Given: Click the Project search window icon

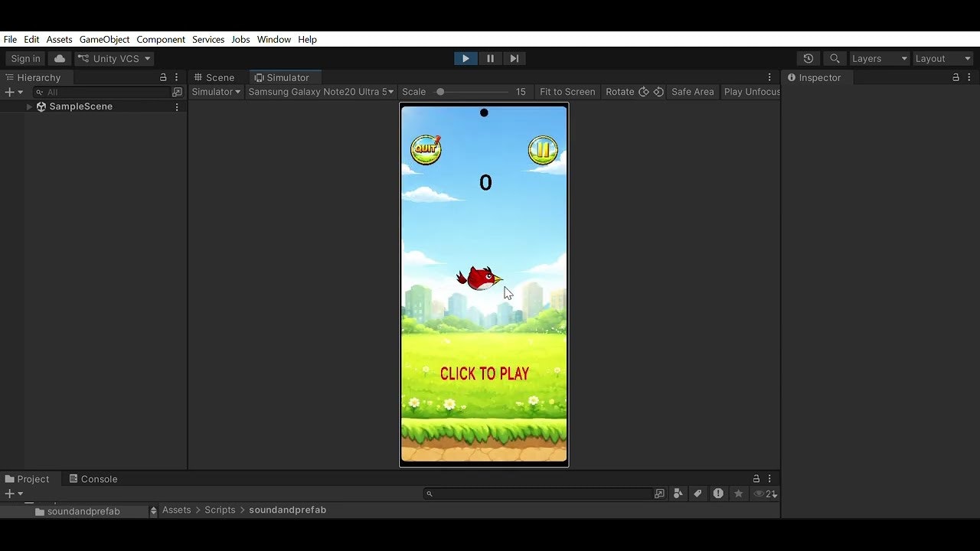Looking at the screenshot, I should pos(660,494).
